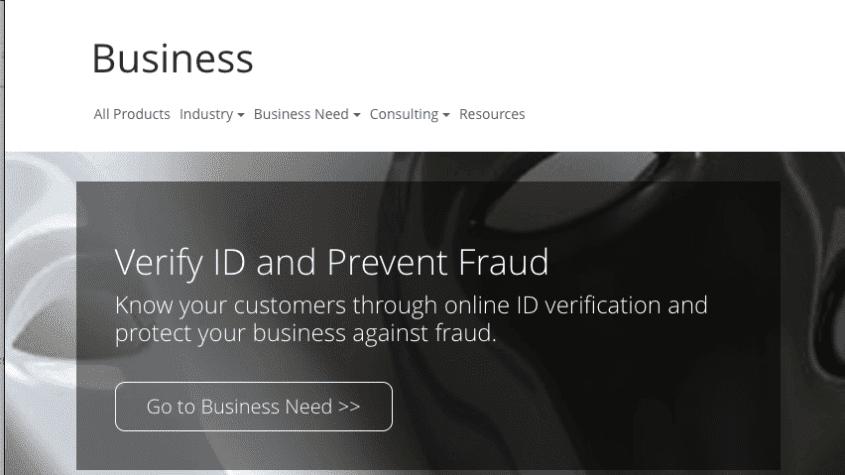
Task: Open the Resources navigation link
Action: click(x=492, y=114)
